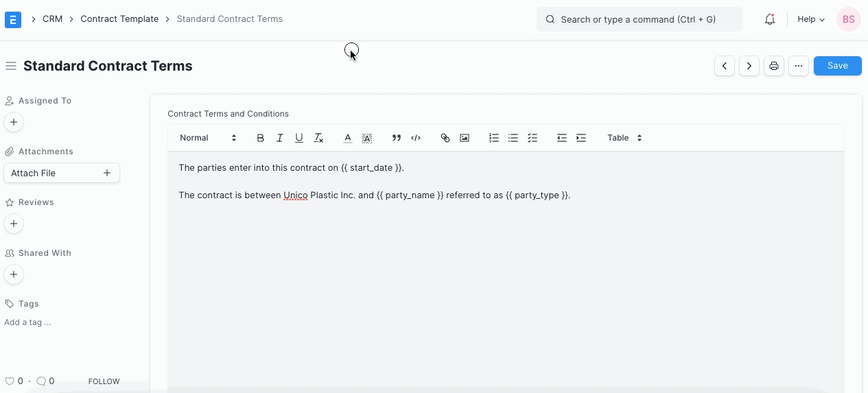This screenshot has height=393, width=868.
Task: Save the contract template
Action: pos(837,66)
